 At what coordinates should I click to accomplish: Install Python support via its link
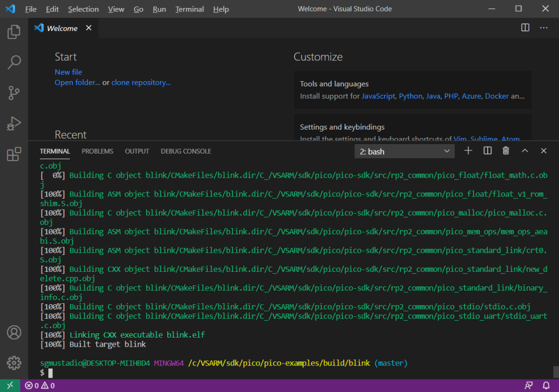point(410,96)
